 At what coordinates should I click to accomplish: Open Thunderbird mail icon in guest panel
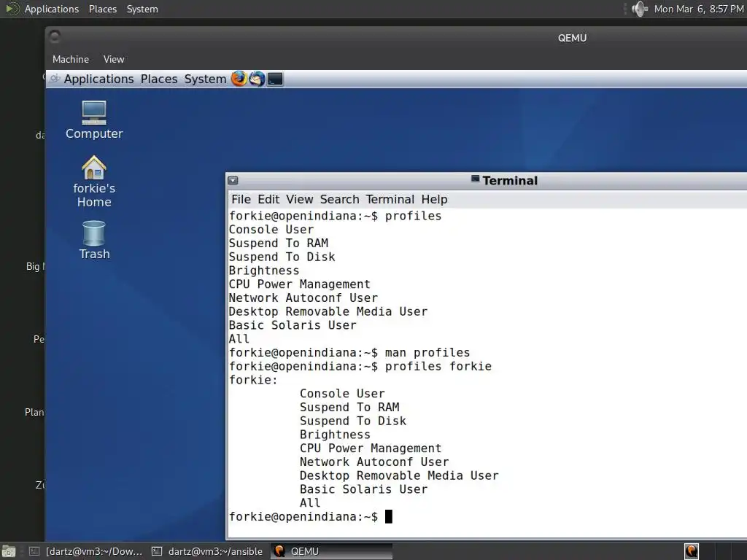[x=258, y=79]
